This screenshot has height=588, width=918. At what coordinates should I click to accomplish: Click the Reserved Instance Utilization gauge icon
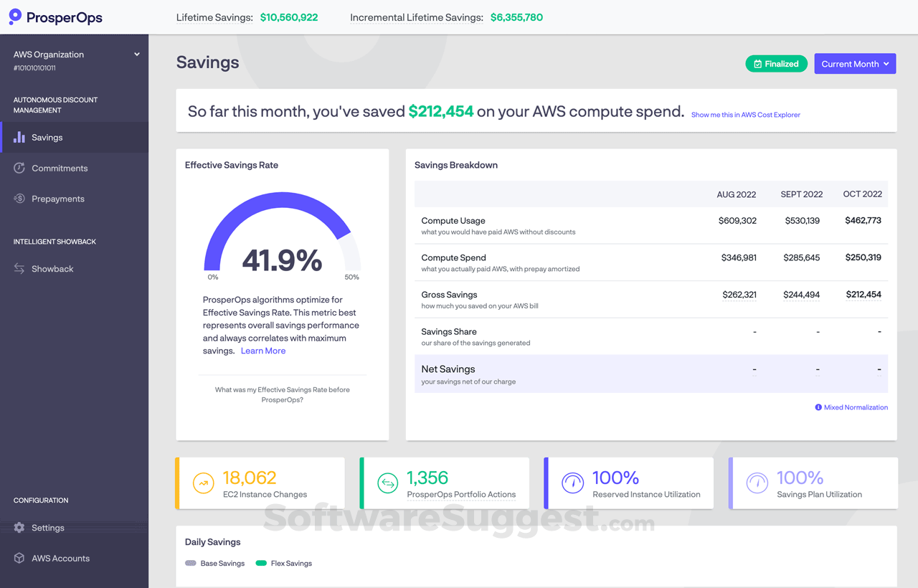[x=572, y=483]
